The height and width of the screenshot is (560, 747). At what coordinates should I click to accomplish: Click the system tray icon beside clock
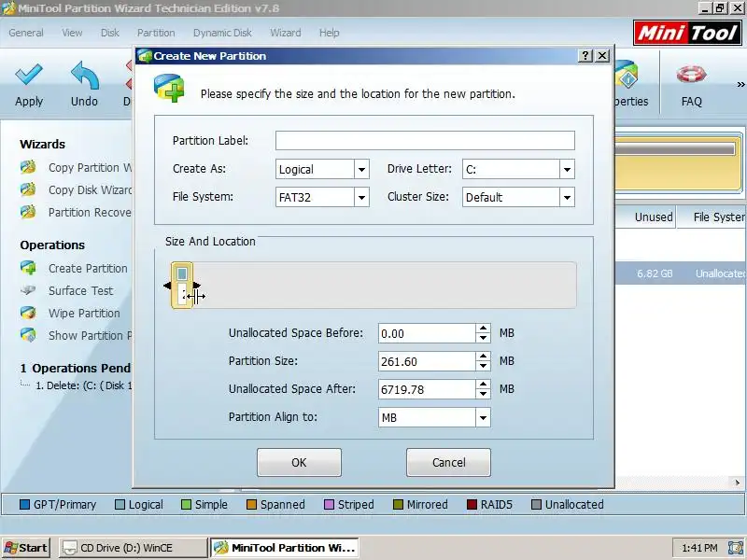click(x=736, y=548)
